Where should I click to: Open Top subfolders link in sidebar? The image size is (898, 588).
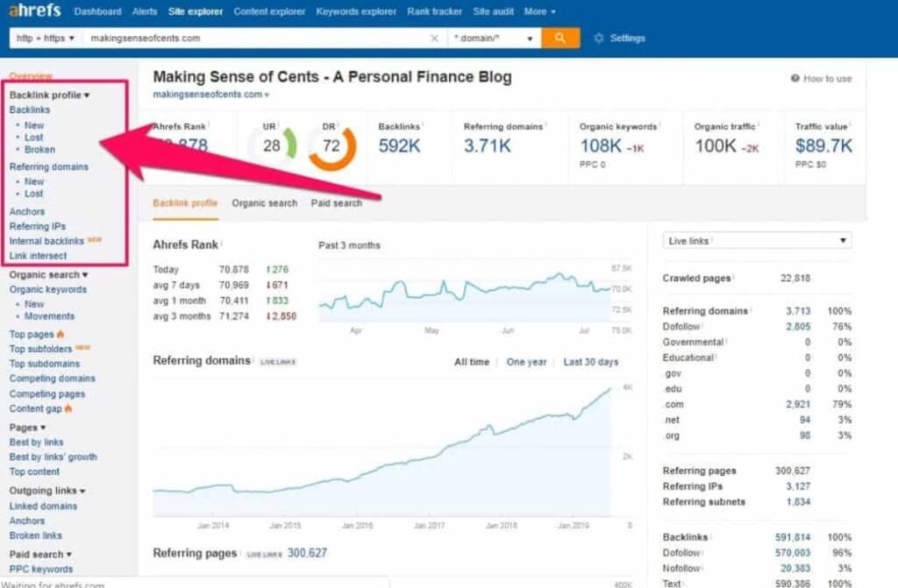[x=40, y=350]
